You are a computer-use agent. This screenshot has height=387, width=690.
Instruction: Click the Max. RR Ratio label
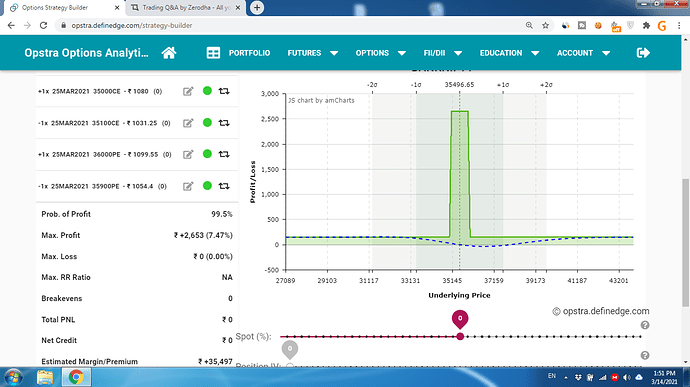(x=66, y=277)
